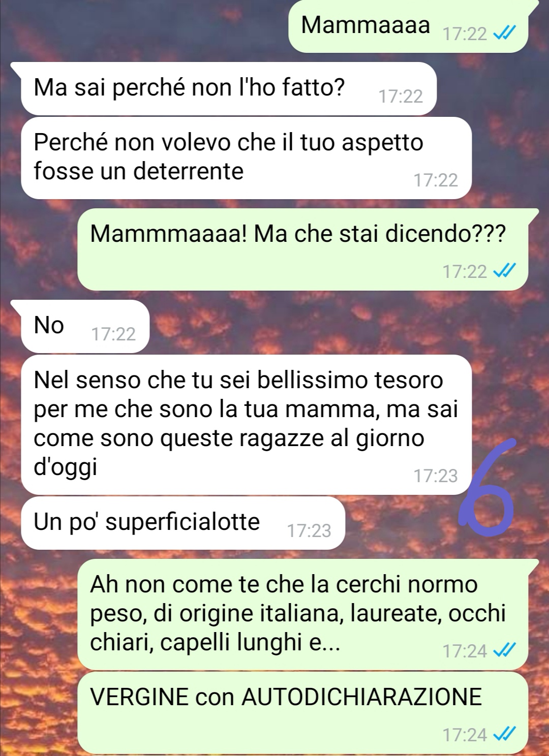
Task: Tap the word 'deterrente' in the received message
Action: (x=189, y=171)
